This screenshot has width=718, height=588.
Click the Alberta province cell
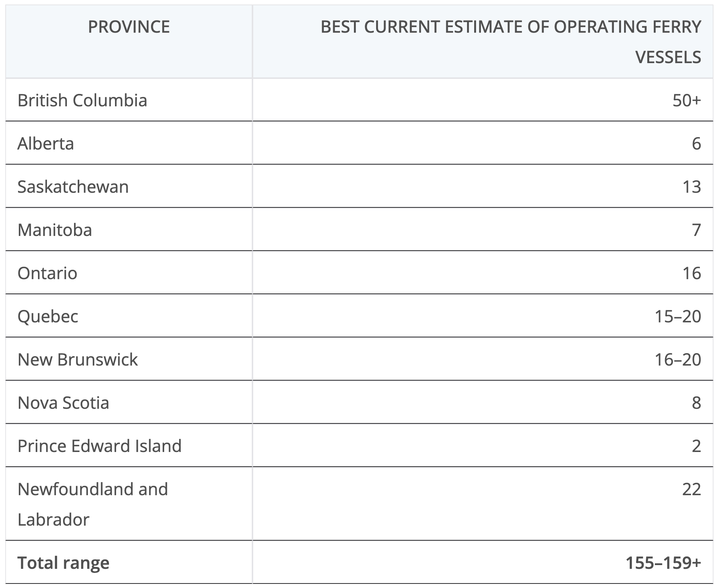pyautogui.click(x=46, y=144)
